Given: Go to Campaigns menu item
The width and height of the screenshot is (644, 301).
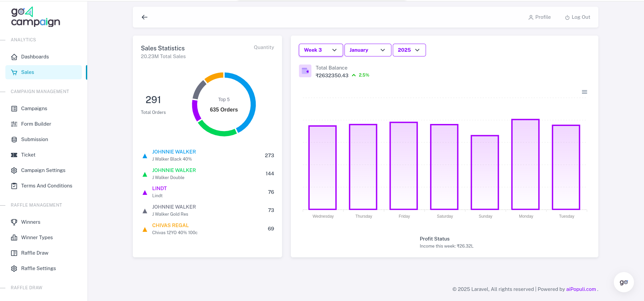Looking at the screenshot, I should 44,109.
